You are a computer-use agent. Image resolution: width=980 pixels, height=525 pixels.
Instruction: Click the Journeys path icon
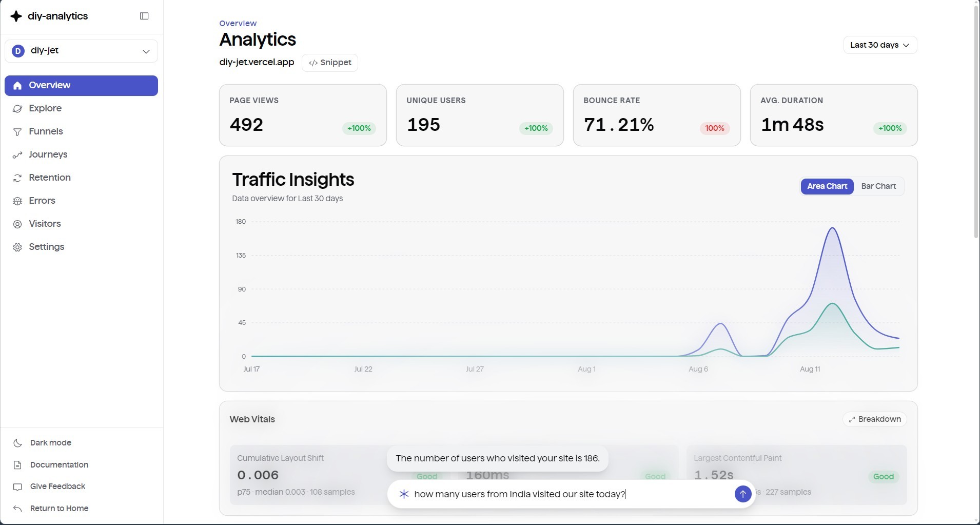pyautogui.click(x=17, y=155)
